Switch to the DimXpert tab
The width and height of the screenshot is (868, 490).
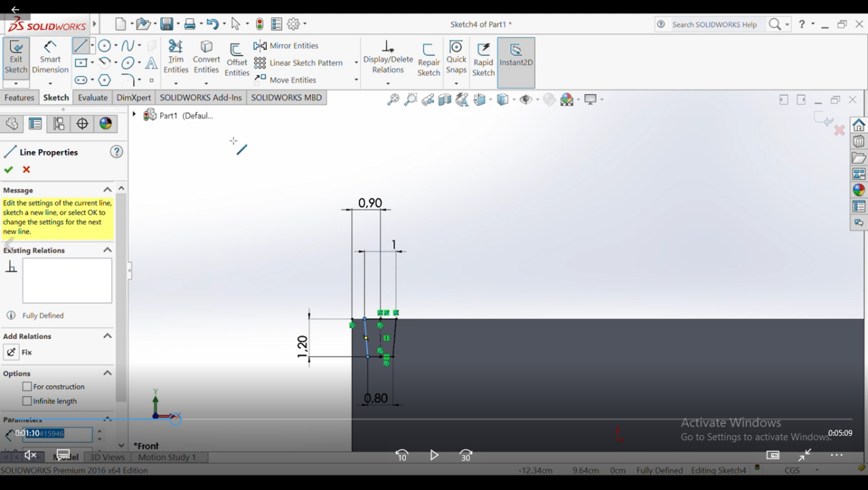coord(133,98)
